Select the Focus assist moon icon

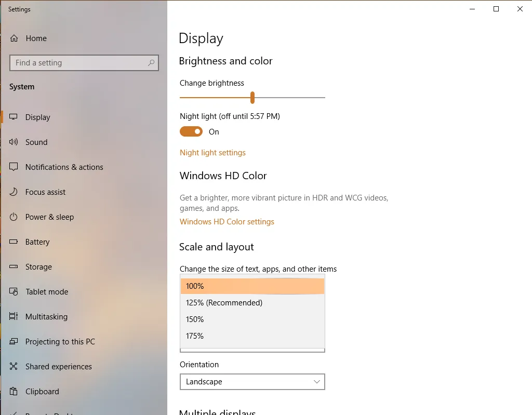pos(14,192)
